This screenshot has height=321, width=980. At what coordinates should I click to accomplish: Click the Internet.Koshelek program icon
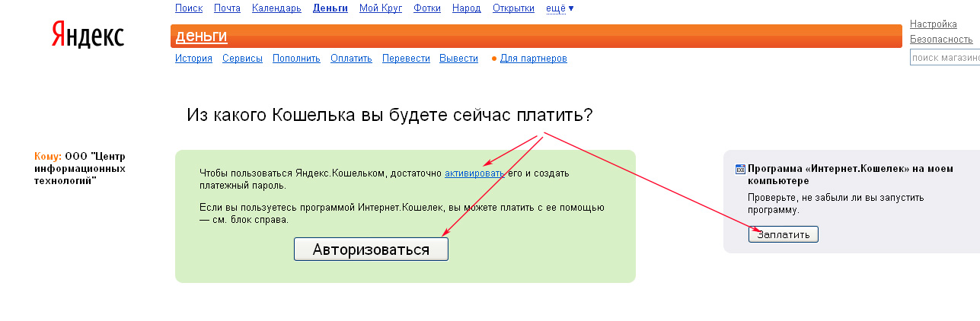[x=740, y=170]
